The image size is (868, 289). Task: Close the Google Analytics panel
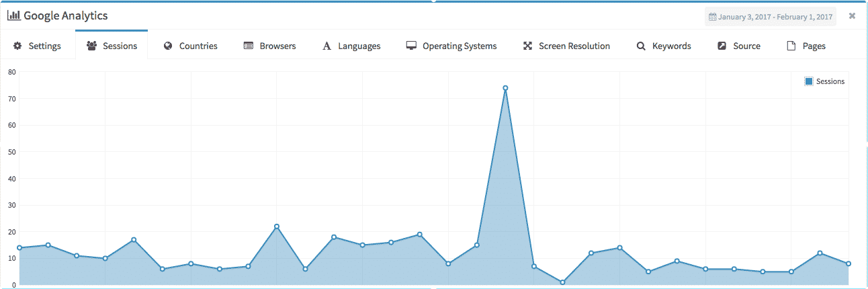pyautogui.click(x=852, y=15)
